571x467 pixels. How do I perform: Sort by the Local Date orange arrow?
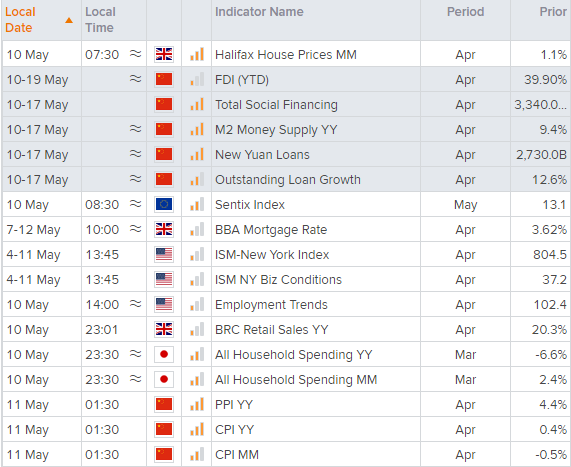[x=69, y=20]
